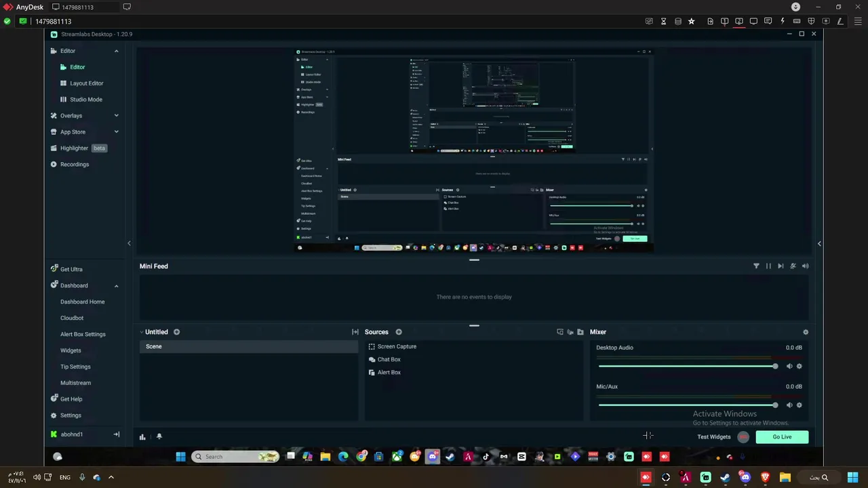Add source folder in Sources panel
The image size is (868, 488).
coord(580,332)
